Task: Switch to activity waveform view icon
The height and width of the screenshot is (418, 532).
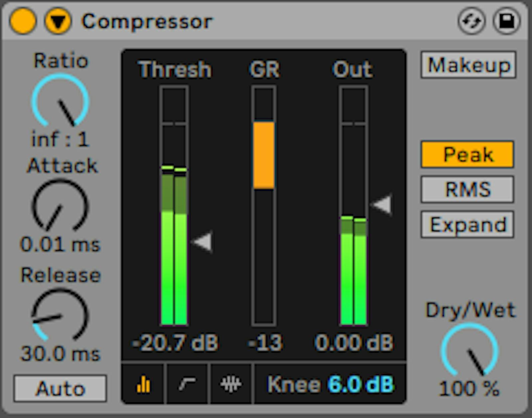Action: pos(231,384)
